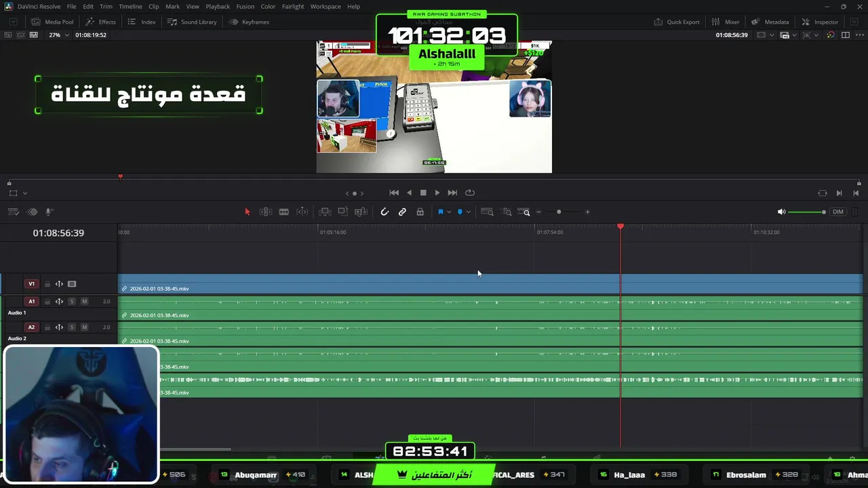
Task: Toggle auto track selector on V1
Action: pyautogui.click(x=59, y=284)
